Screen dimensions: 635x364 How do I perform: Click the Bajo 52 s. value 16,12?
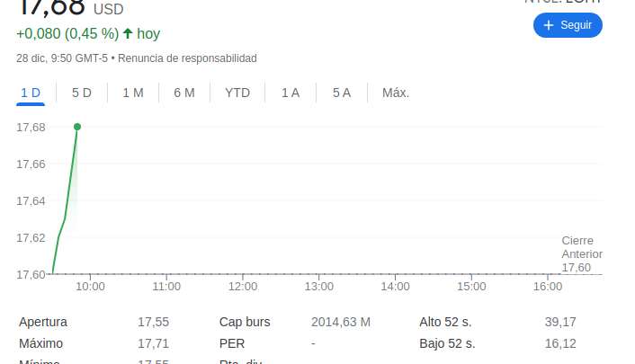(560, 343)
